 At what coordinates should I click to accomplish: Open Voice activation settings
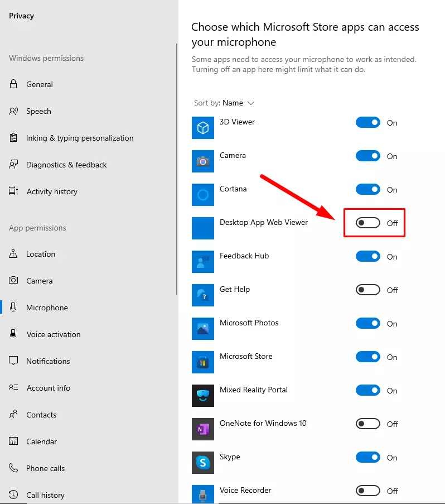pos(54,334)
